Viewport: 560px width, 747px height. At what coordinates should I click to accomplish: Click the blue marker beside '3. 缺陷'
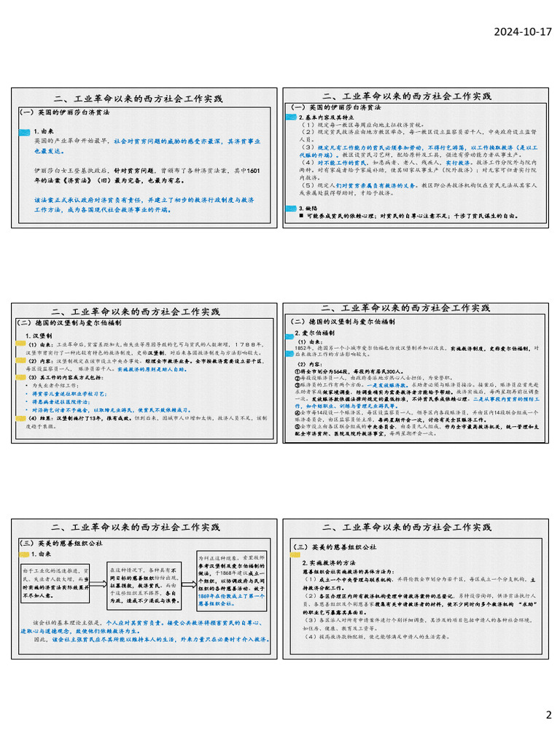pyautogui.click(x=291, y=208)
